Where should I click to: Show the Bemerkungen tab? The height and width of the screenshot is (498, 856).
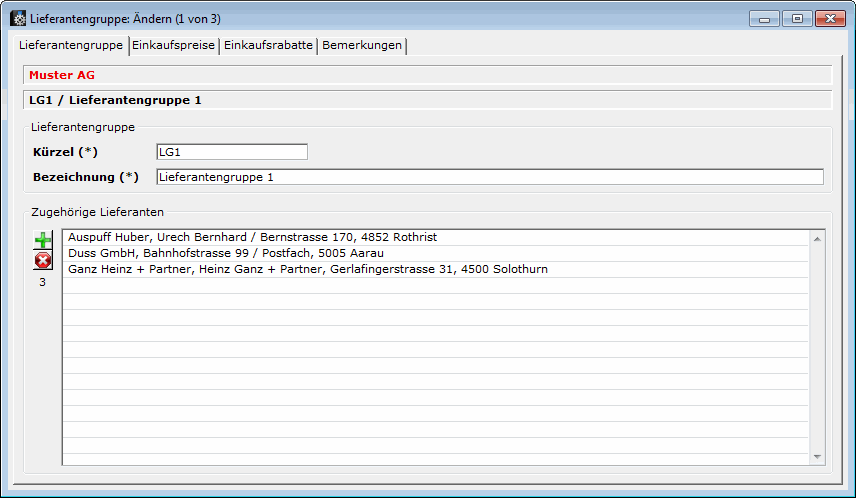362,46
